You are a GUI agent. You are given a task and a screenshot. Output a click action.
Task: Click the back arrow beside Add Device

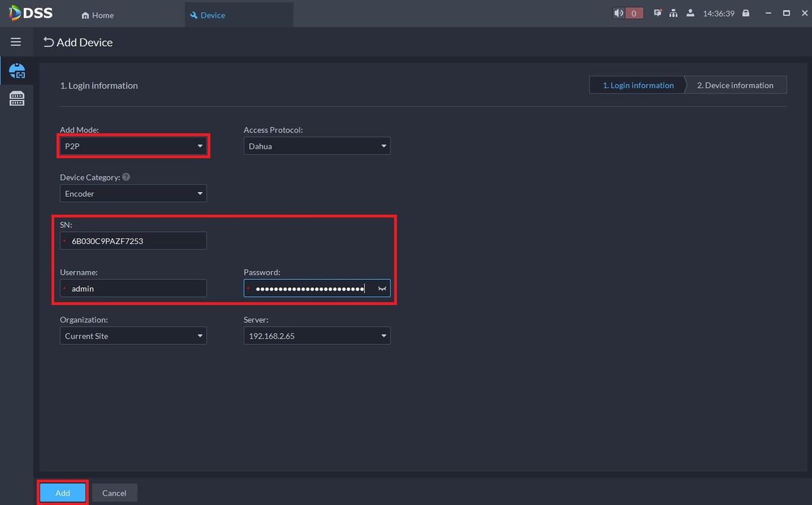pyautogui.click(x=48, y=42)
